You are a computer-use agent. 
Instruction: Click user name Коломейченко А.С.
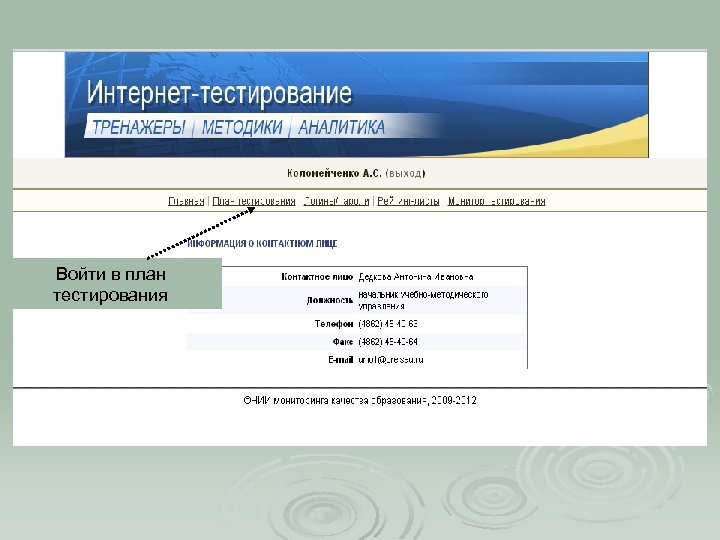click(334, 174)
